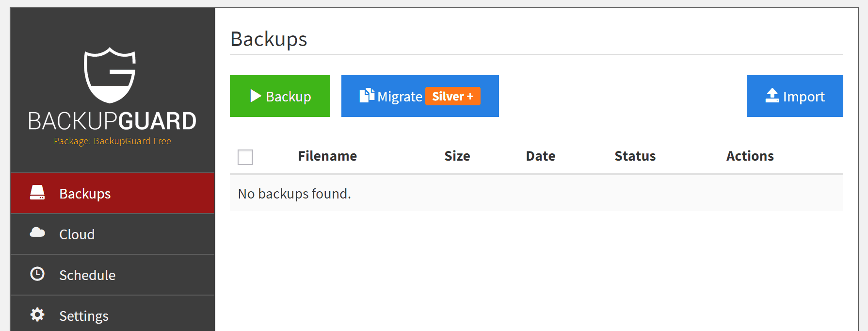This screenshot has width=868, height=331.
Task: Sort backups by the Date column
Action: tap(540, 156)
